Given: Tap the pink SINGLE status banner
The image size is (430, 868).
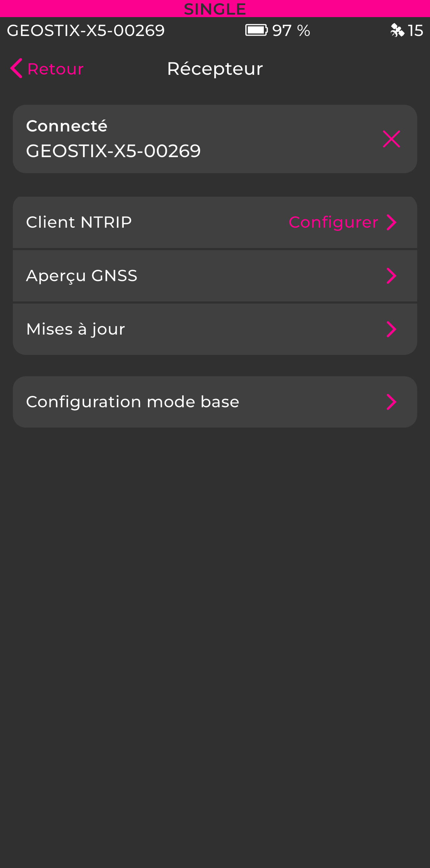Looking at the screenshot, I should coord(215,9).
